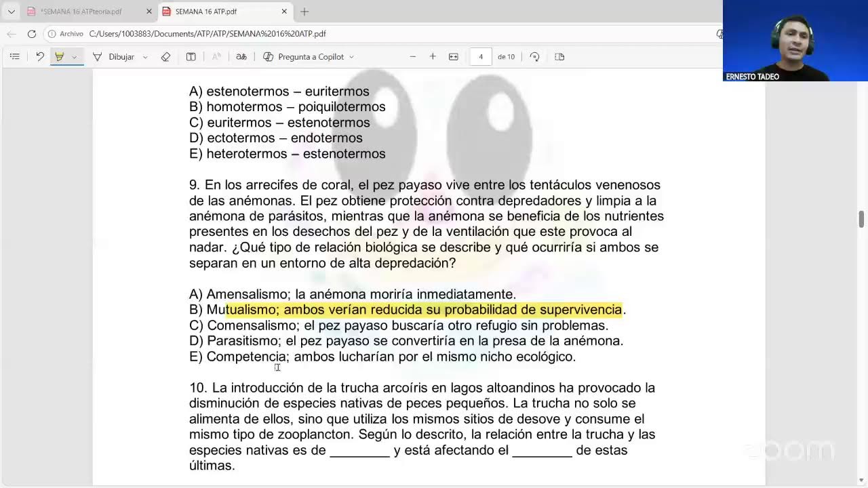Zoom in on the PDF
Image resolution: width=868 pixels, height=488 pixels.
point(433,57)
